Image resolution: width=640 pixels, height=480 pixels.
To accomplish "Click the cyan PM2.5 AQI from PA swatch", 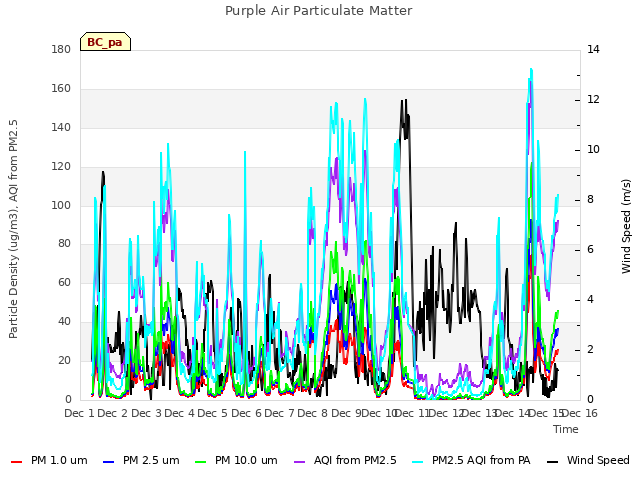I will click(418, 462).
